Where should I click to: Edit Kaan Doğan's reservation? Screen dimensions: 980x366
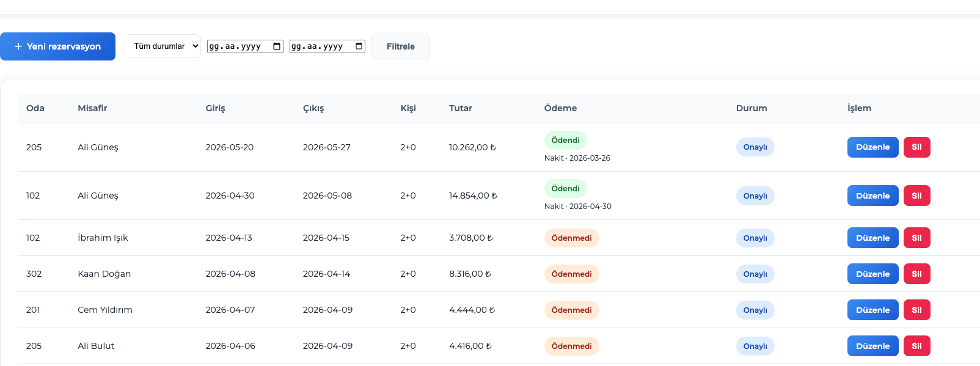(872, 274)
